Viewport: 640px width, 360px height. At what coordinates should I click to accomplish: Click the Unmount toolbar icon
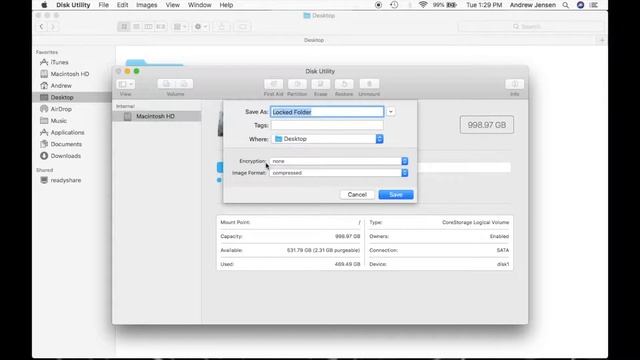pos(369,84)
